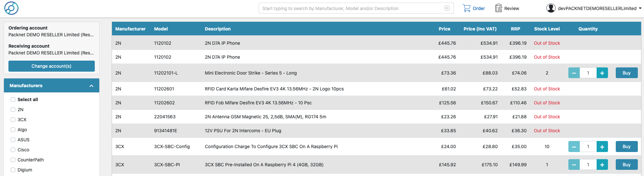Tick the ASUS manufacturer checkbox
Screen dimensions: 644x176
click(x=13, y=140)
